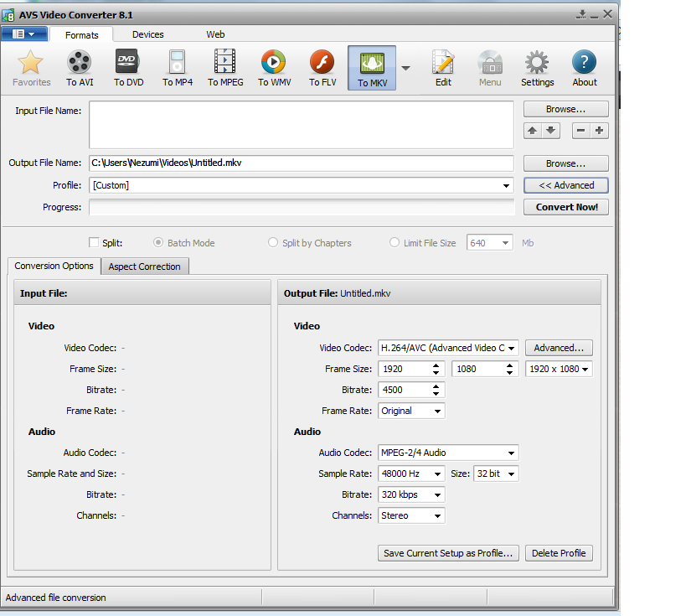Choose the Limit File Size option
Viewport: 686px width, 616px height.
395,243
